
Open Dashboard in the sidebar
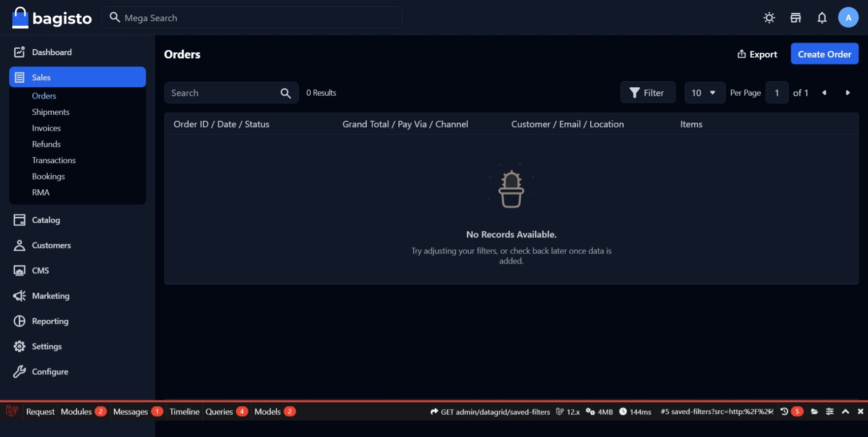77,52
